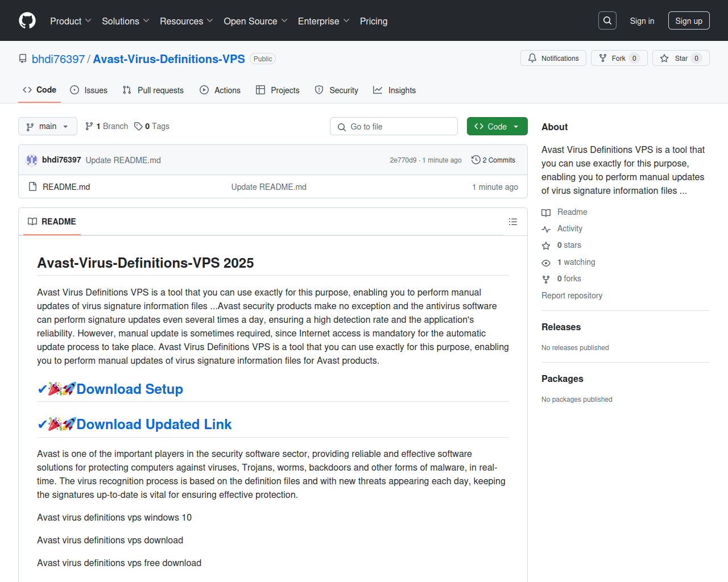Open the search magnifier button

coord(607,20)
